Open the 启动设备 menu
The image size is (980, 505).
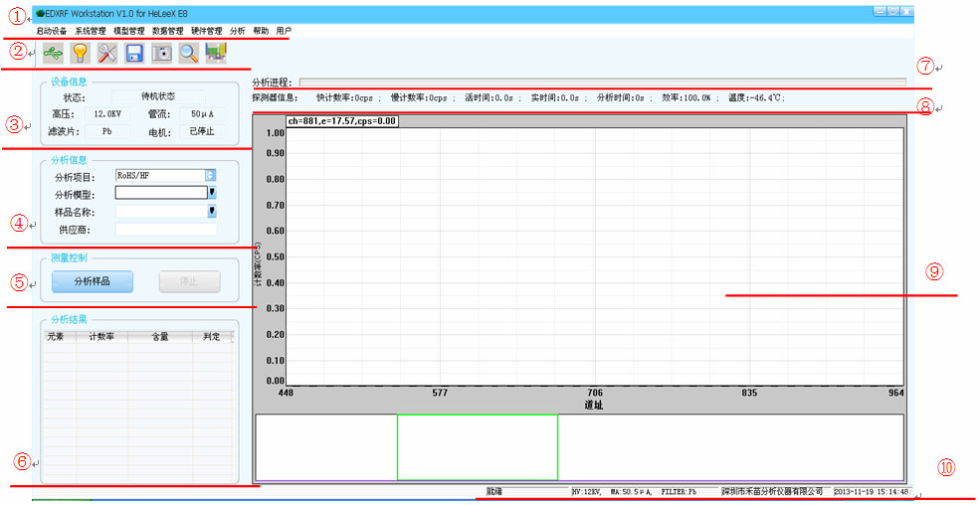51,31
